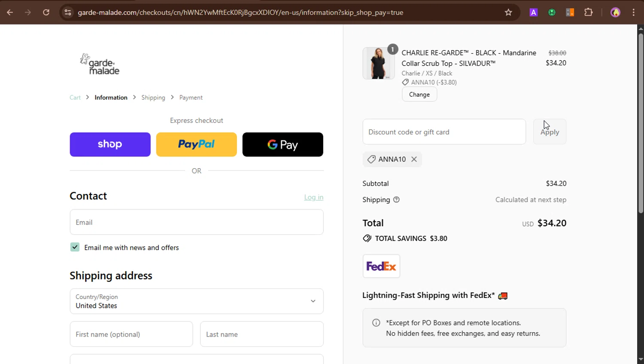Click the FedEx logo
644x364 pixels.
(x=381, y=266)
